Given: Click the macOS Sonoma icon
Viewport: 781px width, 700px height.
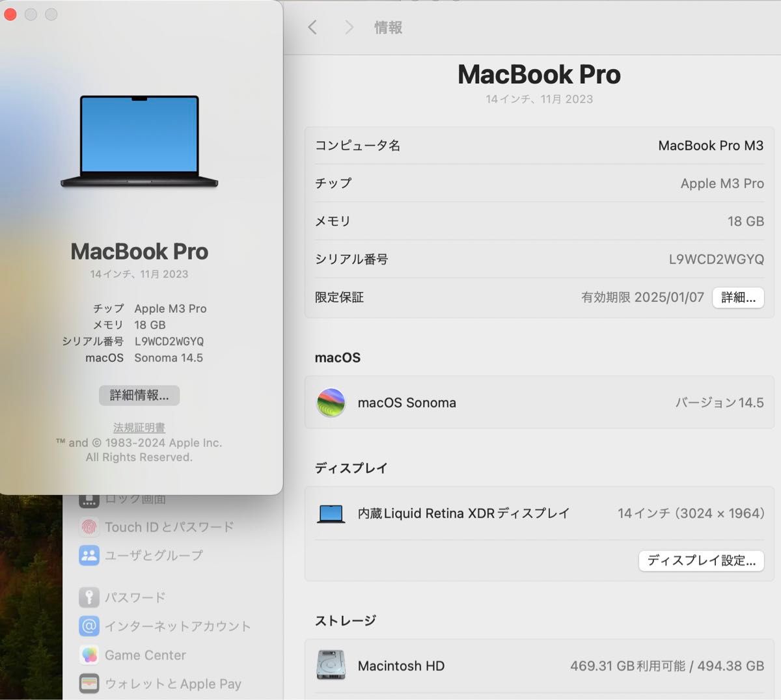Looking at the screenshot, I should [x=331, y=403].
